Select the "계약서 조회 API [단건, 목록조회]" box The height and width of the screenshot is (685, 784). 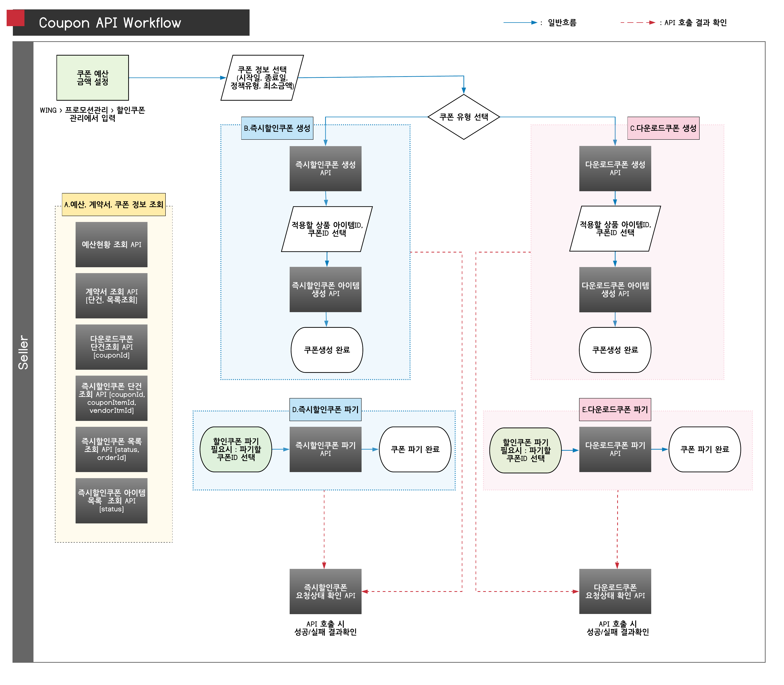pyautogui.click(x=111, y=296)
